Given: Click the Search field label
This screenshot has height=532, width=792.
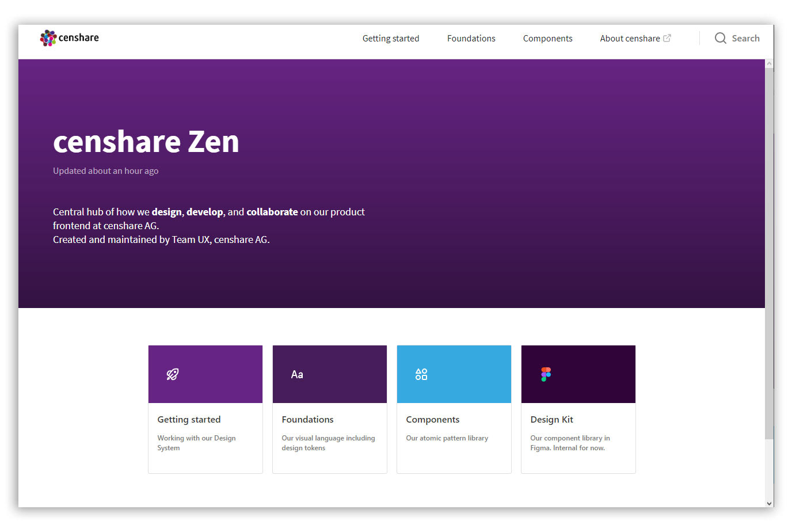Looking at the screenshot, I should (x=746, y=39).
